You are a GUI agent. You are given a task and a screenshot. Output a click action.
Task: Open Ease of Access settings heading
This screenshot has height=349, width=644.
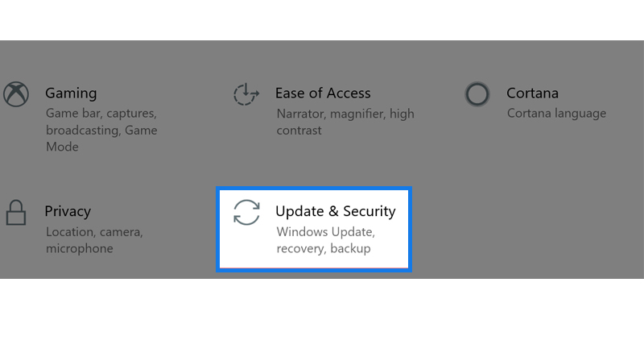tap(323, 93)
